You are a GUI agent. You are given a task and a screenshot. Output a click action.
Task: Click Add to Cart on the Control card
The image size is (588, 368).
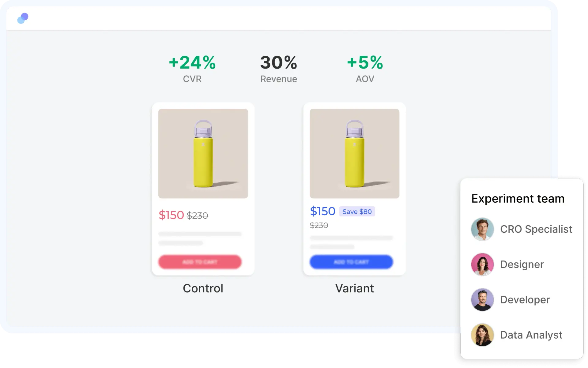(200, 262)
